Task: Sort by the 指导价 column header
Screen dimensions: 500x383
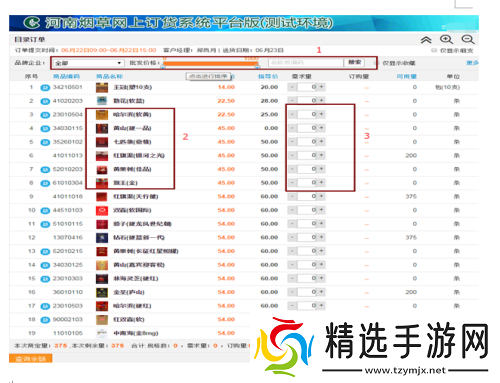Action: point(268,77)
